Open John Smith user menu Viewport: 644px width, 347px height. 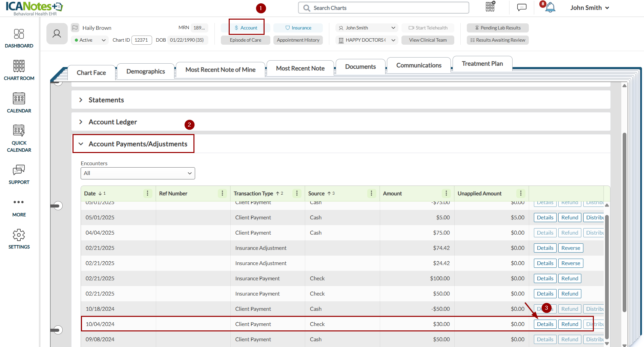(589, 8)
